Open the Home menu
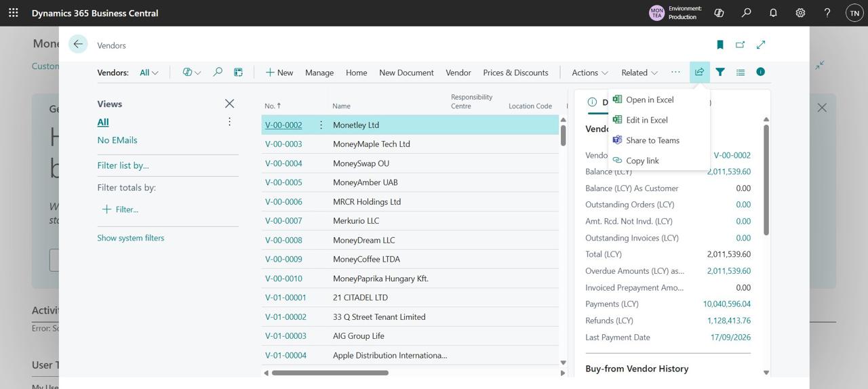Image resolution: width=868 pixels, height=389 pixels. coord(356,73)
